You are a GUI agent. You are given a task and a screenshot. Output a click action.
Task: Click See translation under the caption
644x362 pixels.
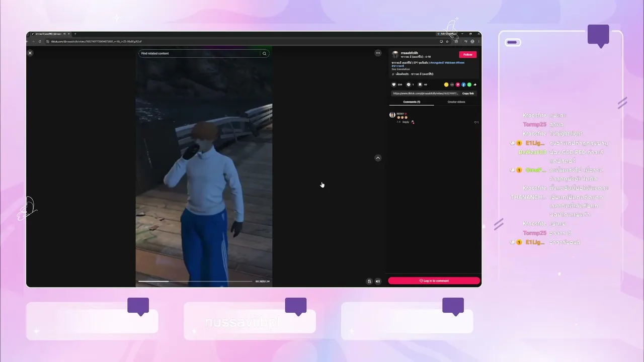pyautogui.click(x=401, y=69)
